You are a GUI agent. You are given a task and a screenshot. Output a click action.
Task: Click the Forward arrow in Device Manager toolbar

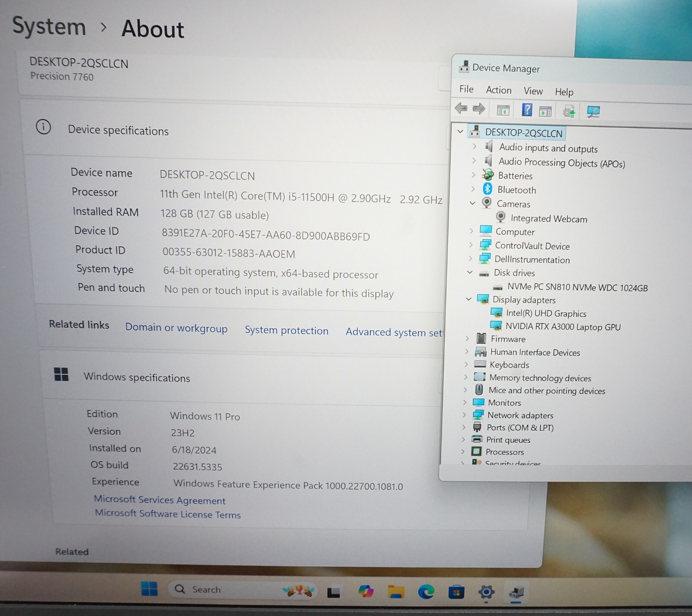point(478,109)
